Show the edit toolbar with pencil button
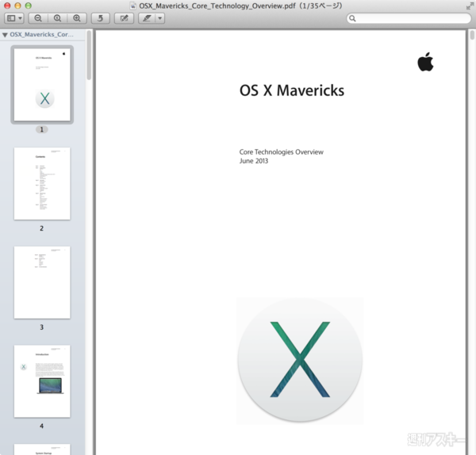The width and height of the screenshot is (476, 455). (124, 18)
